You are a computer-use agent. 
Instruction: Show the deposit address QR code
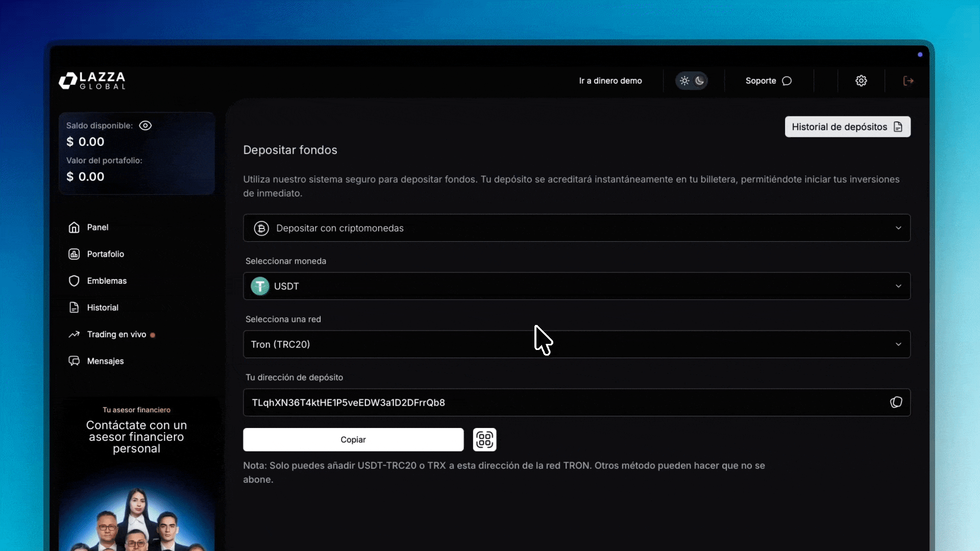pos(484,439)
